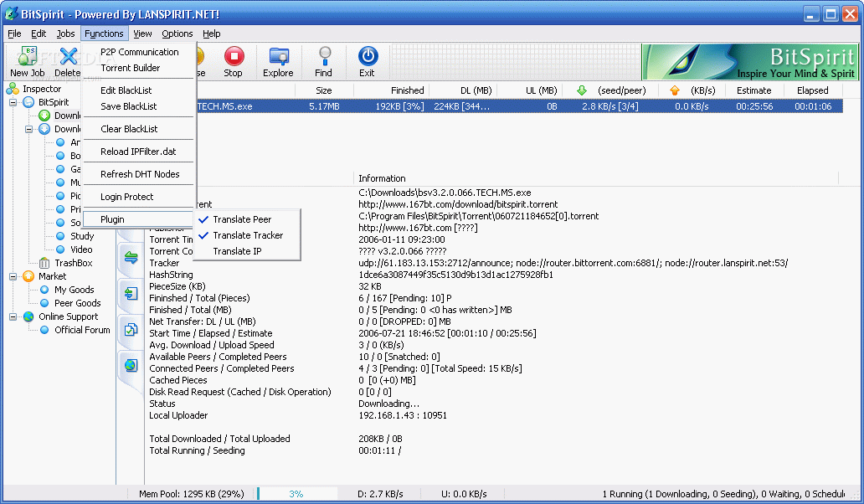Click the BitSpirit banner logo

click(x=750, y=62)
